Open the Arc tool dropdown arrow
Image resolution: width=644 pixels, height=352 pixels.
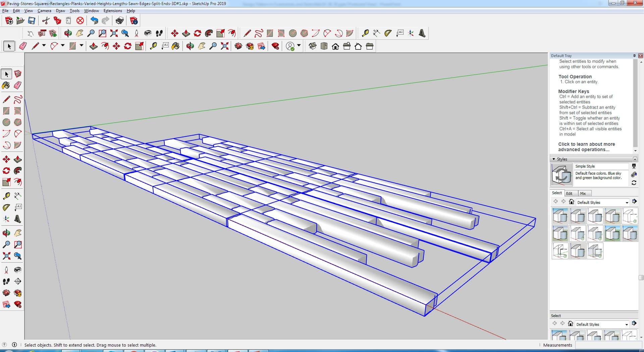pos(62,46)
